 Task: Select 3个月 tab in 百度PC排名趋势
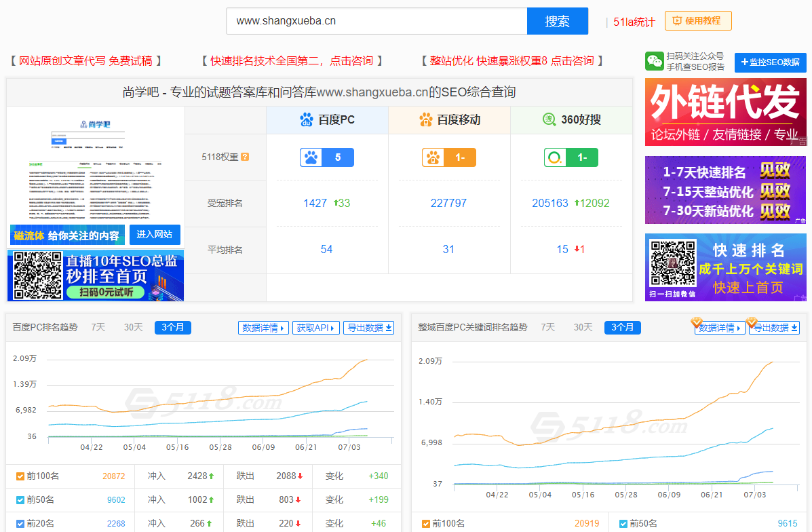[x=173, y=327]
